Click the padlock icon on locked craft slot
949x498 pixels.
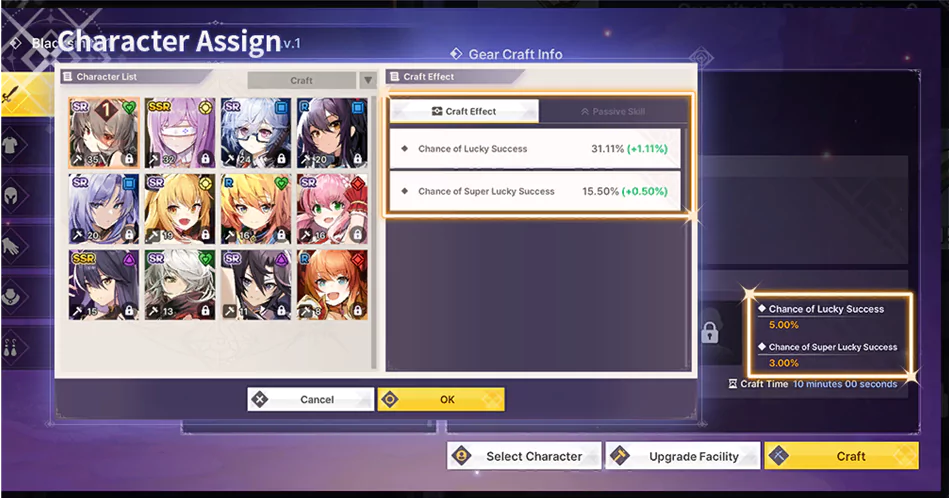coord(710,332)
